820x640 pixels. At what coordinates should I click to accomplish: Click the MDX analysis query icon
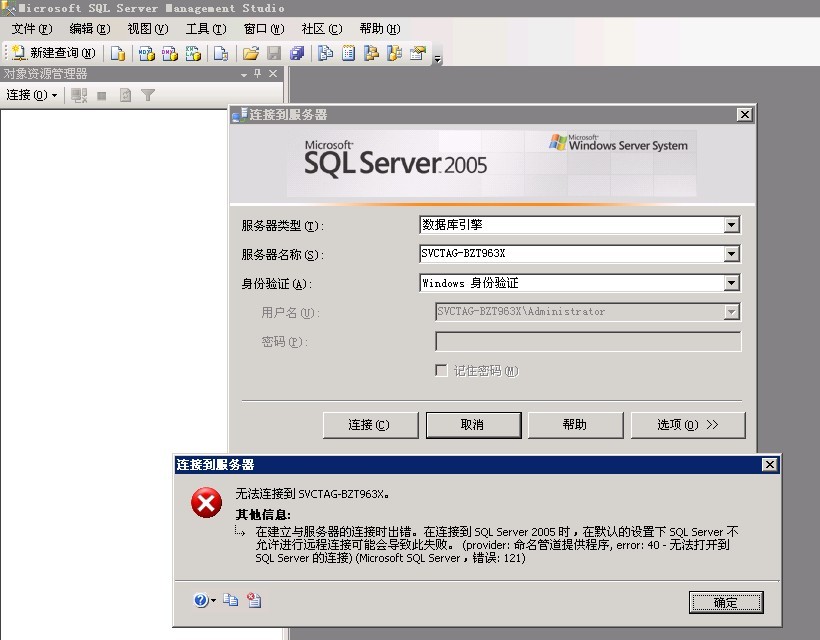tap(146, 53)
